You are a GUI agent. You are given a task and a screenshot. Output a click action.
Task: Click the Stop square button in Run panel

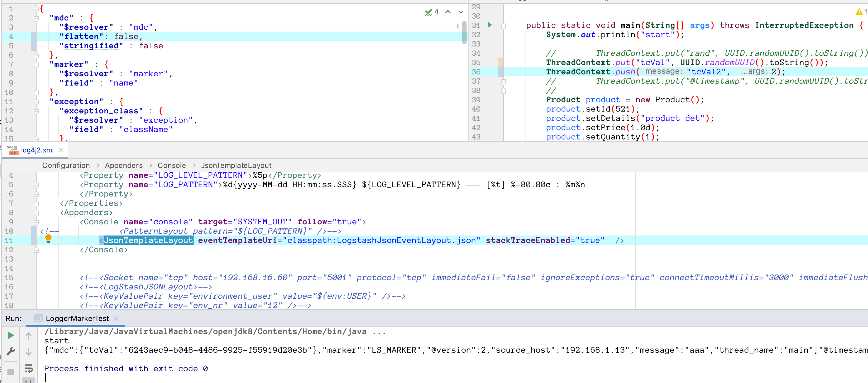click(11, 372)
